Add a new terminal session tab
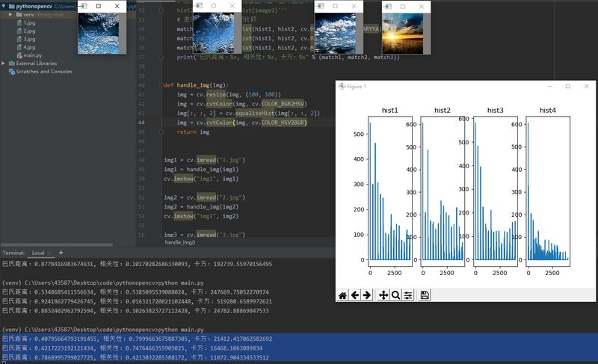Viewport: 598px width, 364px height. click(60, 253)
